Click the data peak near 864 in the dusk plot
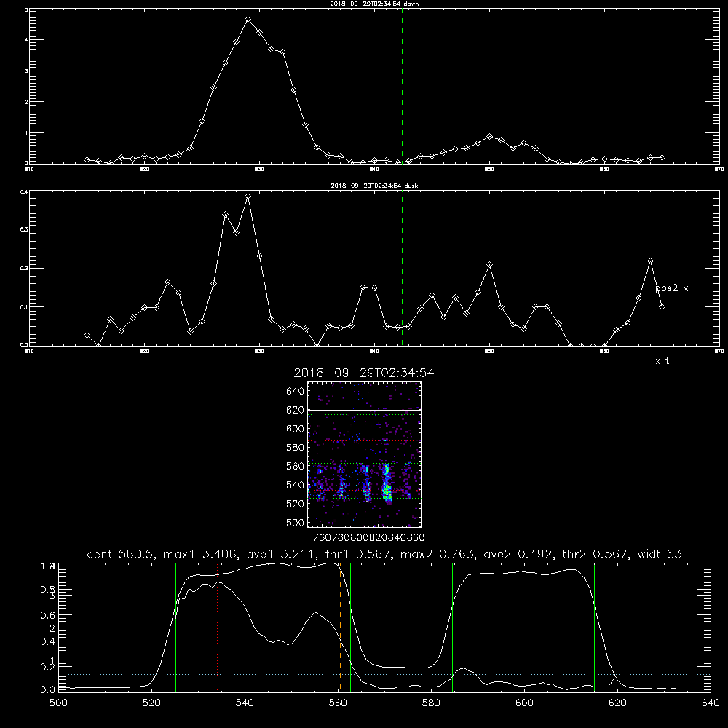Screen dimensions: 728x728 click(x=650, y=261)
